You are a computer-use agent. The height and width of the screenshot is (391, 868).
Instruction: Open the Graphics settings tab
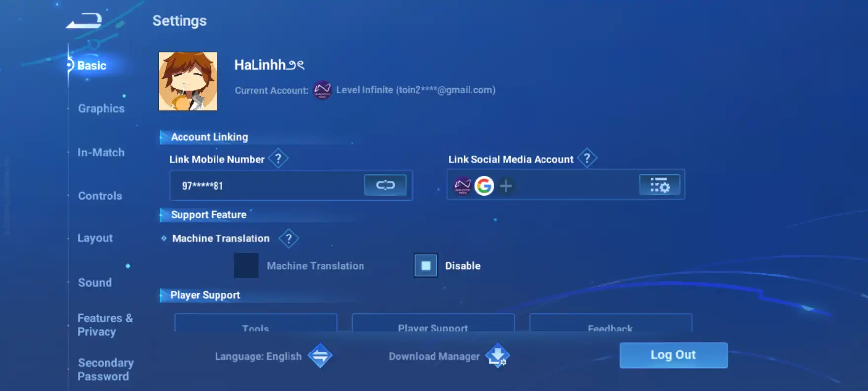coord(102,109)
